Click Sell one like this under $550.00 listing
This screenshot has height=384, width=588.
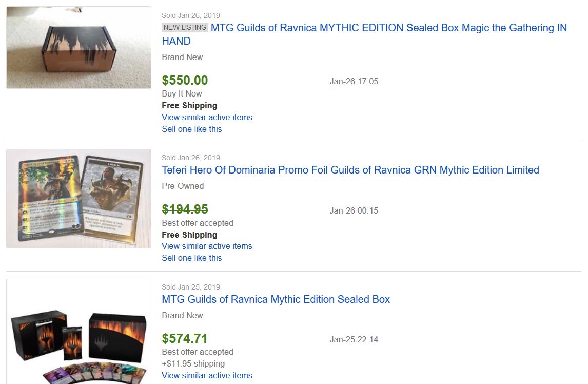(192, 129)
